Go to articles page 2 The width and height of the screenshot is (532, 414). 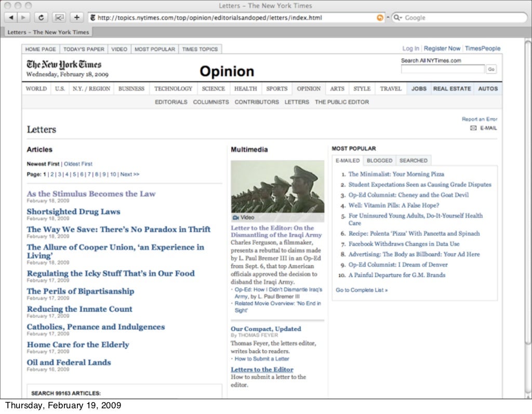click(52, 175)
